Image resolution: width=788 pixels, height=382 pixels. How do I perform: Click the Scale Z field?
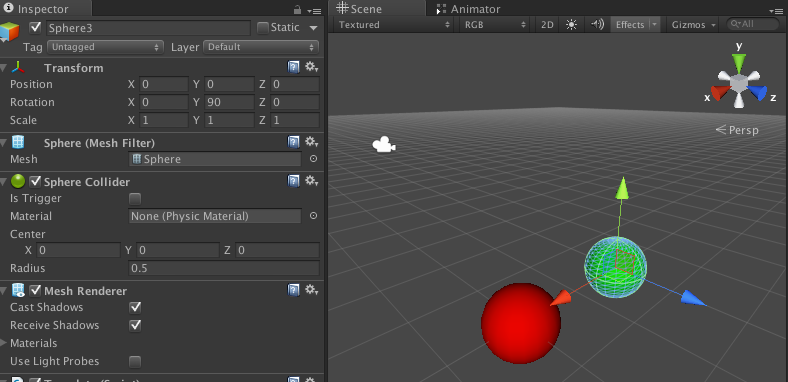pos(295,121)
